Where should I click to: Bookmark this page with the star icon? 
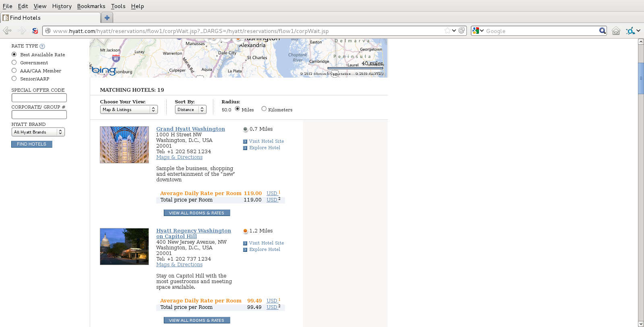click(447, 31)
